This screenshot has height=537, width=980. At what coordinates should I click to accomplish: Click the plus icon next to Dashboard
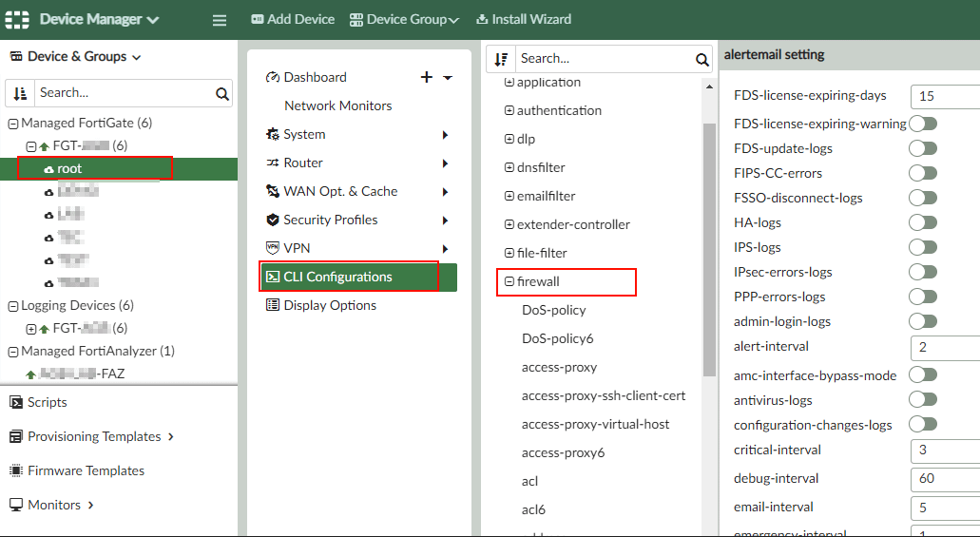coord(426,78)
